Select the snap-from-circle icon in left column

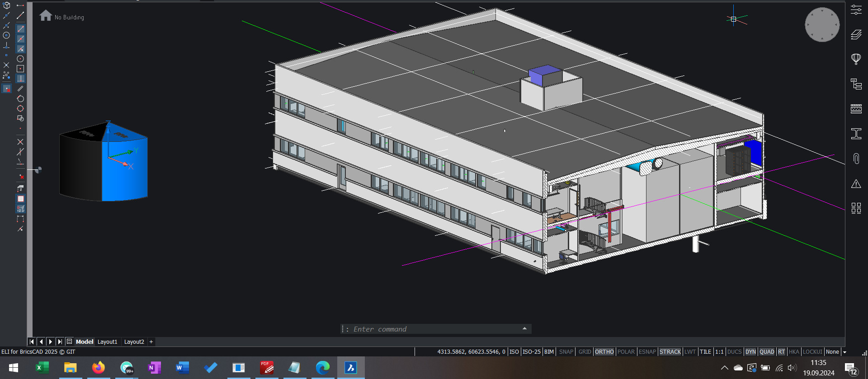6,35
